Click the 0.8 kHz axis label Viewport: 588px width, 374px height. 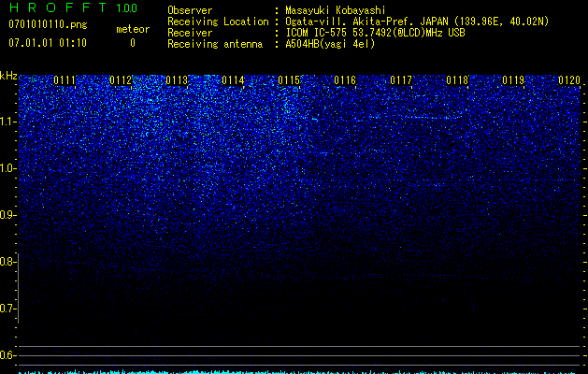pos(7,262)
